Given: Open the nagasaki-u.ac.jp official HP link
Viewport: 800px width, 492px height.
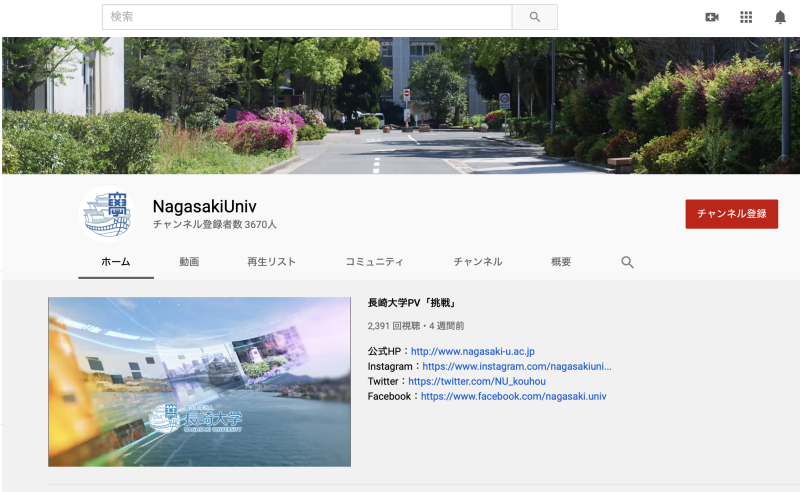Looking at the screenshot, I should 472,351.
